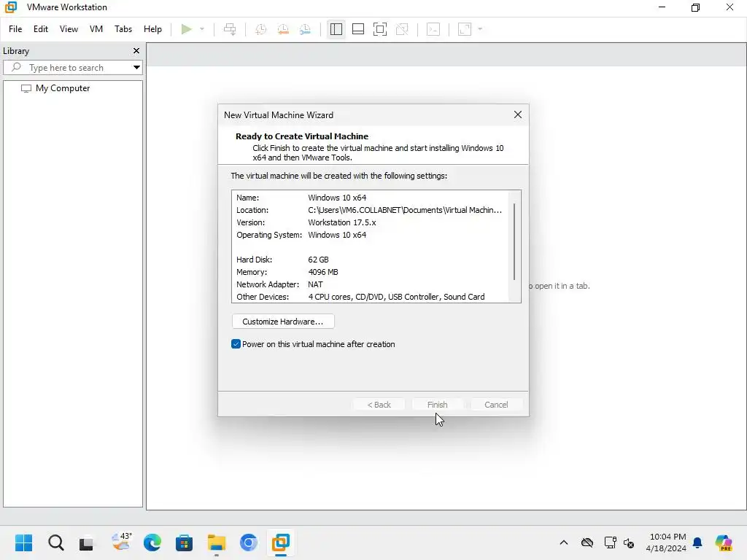Click the green Power On play icon
Viewport: 747px width, 560px height.
coord(186,29)
